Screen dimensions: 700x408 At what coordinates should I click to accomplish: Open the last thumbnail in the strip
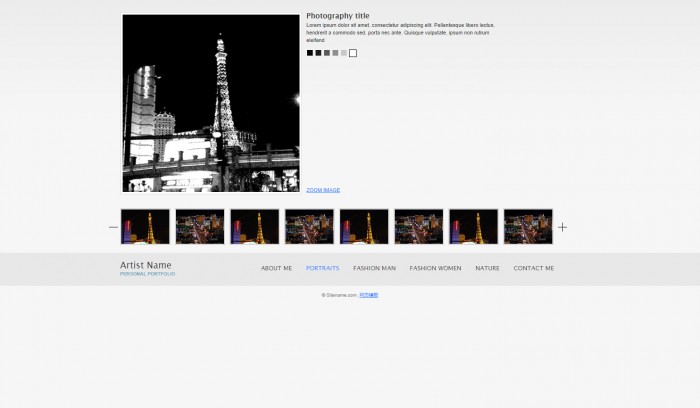(x=528, y=227)
